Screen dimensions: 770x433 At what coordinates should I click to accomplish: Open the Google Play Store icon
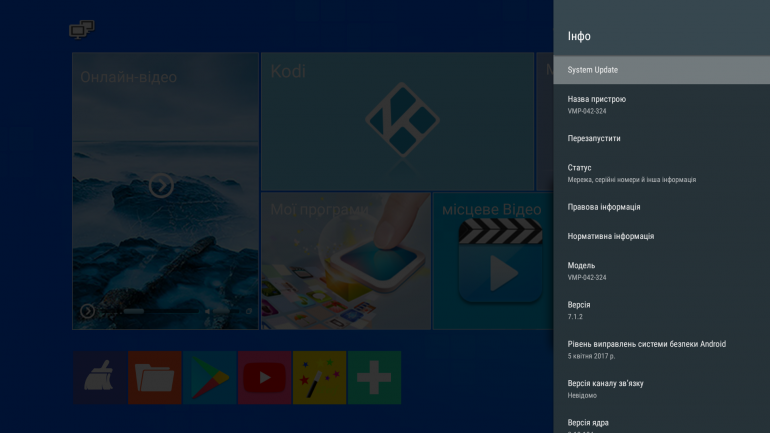(210, 377)
